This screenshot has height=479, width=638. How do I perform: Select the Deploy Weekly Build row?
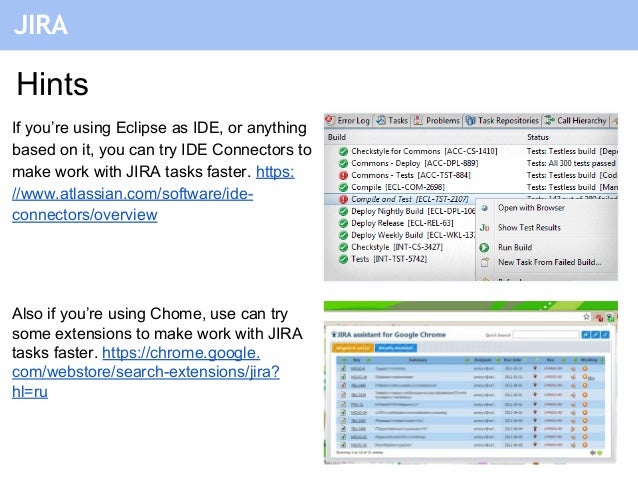413,235
